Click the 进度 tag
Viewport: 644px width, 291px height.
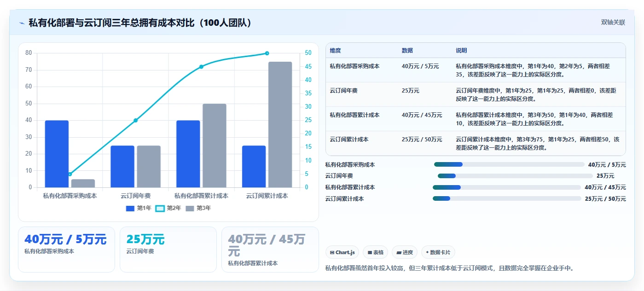tap(405, 252)
